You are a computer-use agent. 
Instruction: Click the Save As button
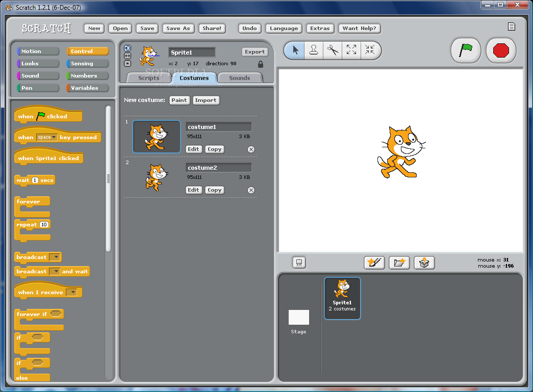point(178,29)
